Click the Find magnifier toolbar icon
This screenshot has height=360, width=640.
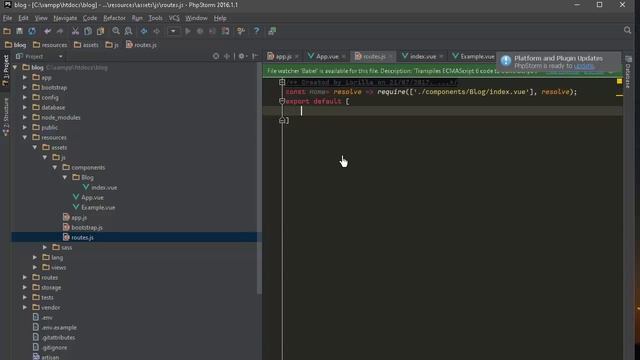[x=116, y=31]
